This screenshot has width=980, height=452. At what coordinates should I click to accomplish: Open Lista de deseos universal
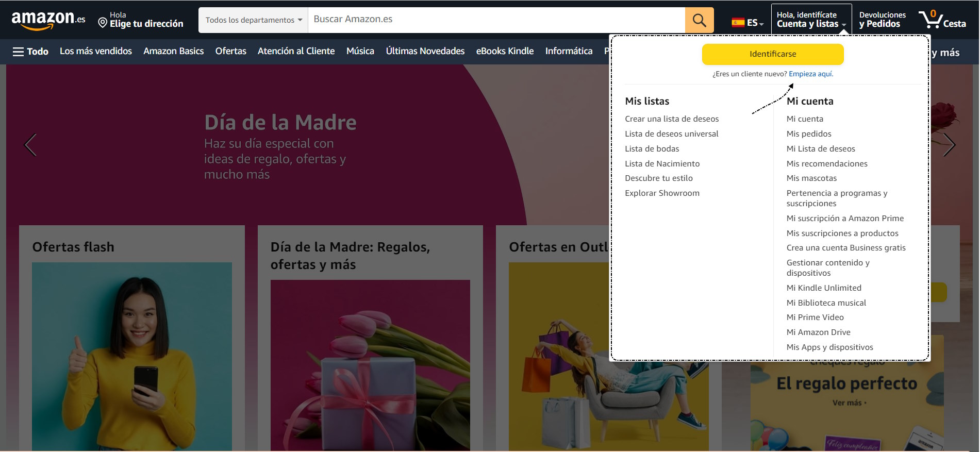click(672, 134)
